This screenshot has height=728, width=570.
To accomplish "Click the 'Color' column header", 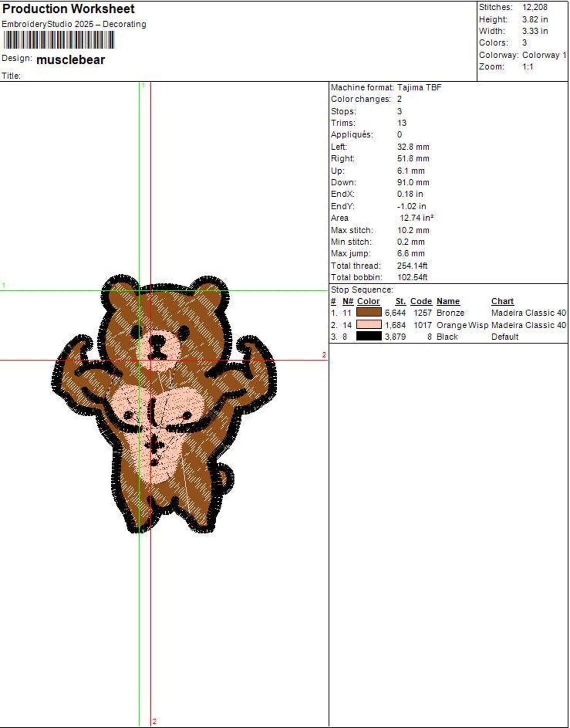I will pyautogui.click(x=368, y=301).
